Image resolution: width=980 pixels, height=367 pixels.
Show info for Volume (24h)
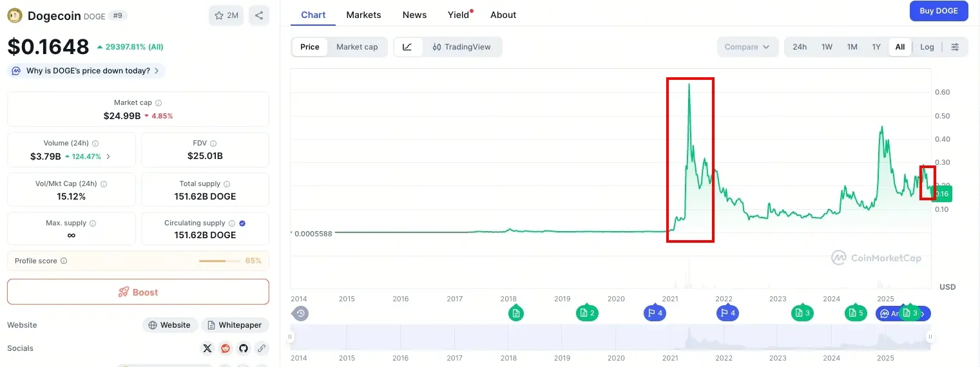(x=95, y=144)
